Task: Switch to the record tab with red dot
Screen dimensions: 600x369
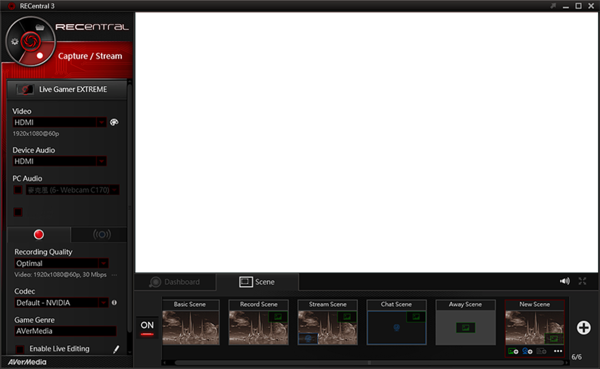Action: point(39,235)
